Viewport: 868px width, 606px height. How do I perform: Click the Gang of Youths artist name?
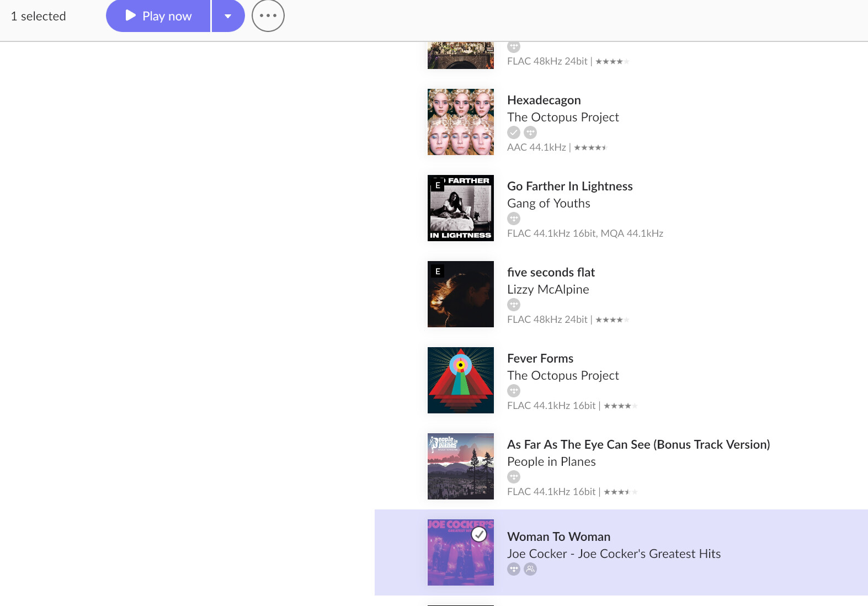(x=549, y=203)
